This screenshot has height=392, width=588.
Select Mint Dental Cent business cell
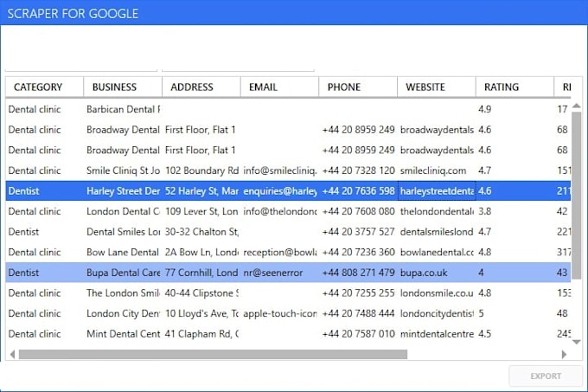123,334
